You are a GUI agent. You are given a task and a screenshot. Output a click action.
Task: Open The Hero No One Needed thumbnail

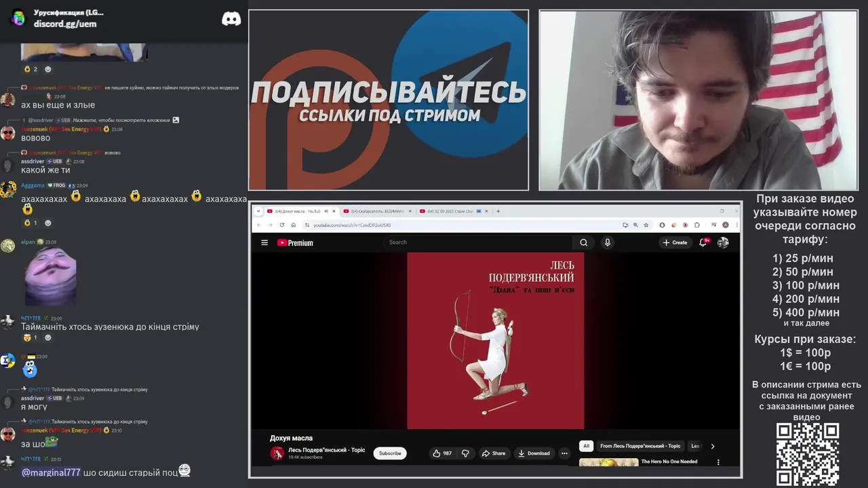[x=608, y=463]
